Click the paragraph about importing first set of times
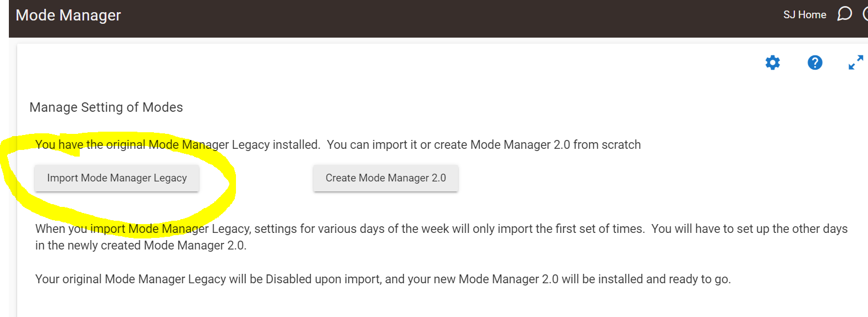The image size is (868, 317). 441,237
